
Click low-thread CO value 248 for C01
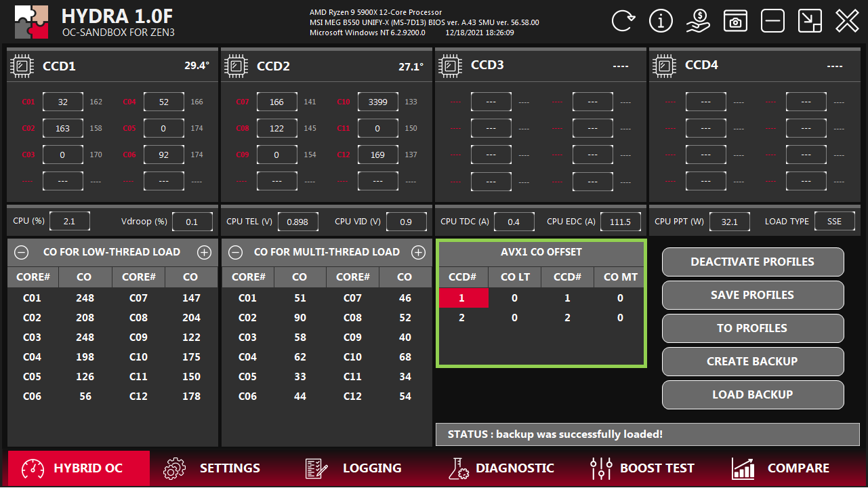point(85,298)
